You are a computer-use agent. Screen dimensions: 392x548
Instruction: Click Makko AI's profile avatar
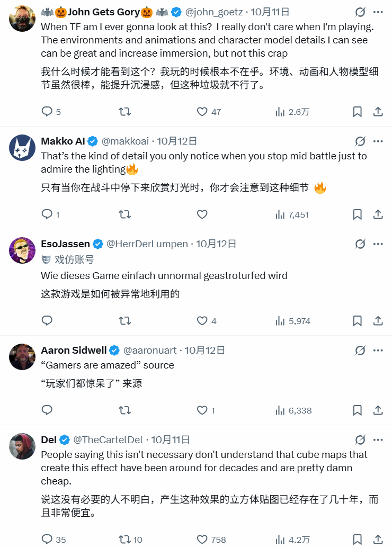point(22,147)
